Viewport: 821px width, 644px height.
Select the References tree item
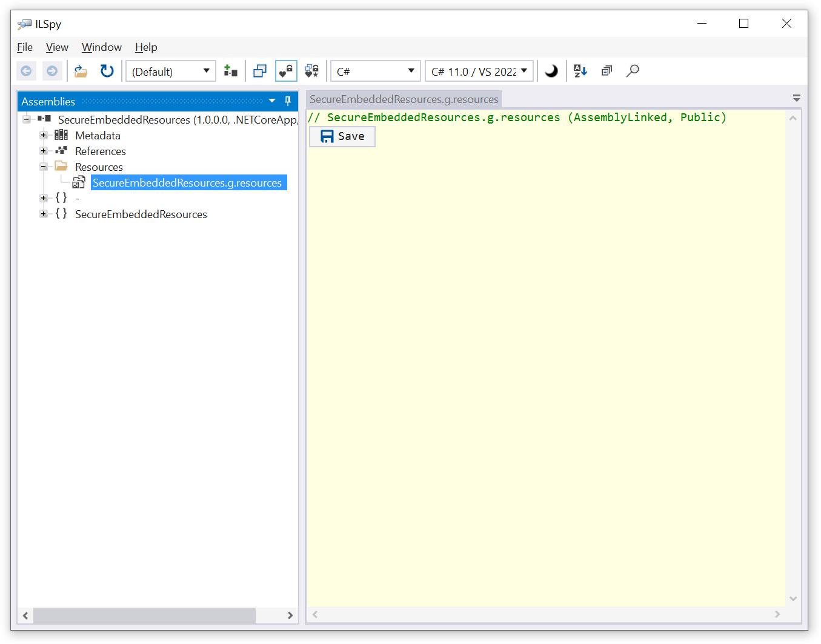coord(100,151)
